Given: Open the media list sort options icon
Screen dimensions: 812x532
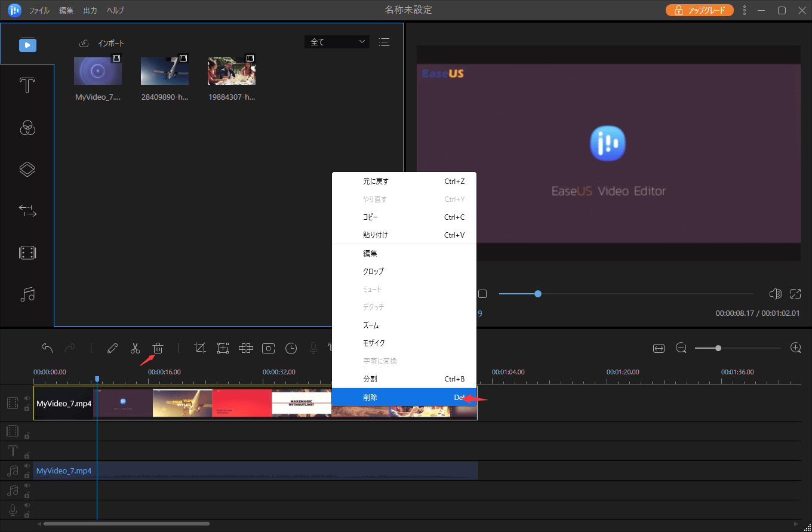Looking at the screenshot, I should pyautogui.click(x=385, y=42).
